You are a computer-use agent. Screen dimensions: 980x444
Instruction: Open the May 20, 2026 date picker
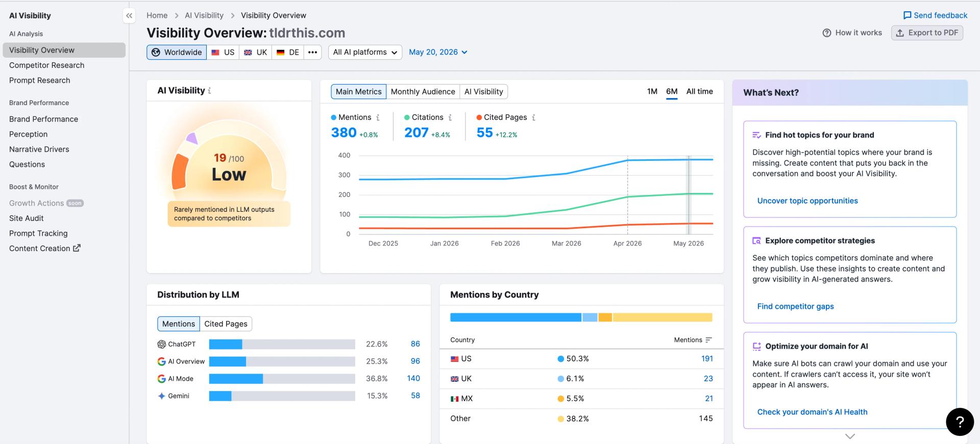tap(438, 52)
